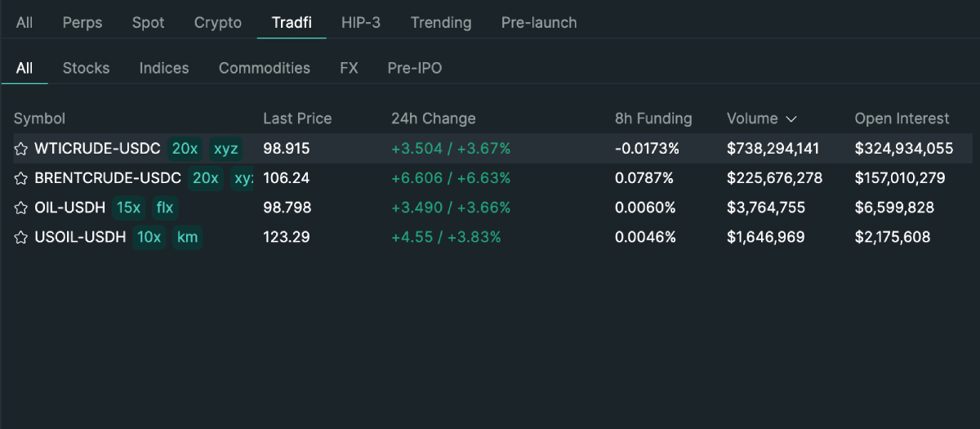The height and width of the screenshot is (429, 980).
Task: Click the 10x badge on USOIL-USDH
Action: click(149, 237)
